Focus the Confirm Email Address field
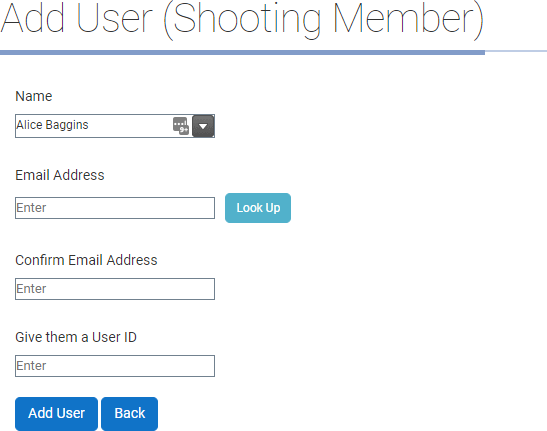 pyautogui.click(x=115, y=289)
